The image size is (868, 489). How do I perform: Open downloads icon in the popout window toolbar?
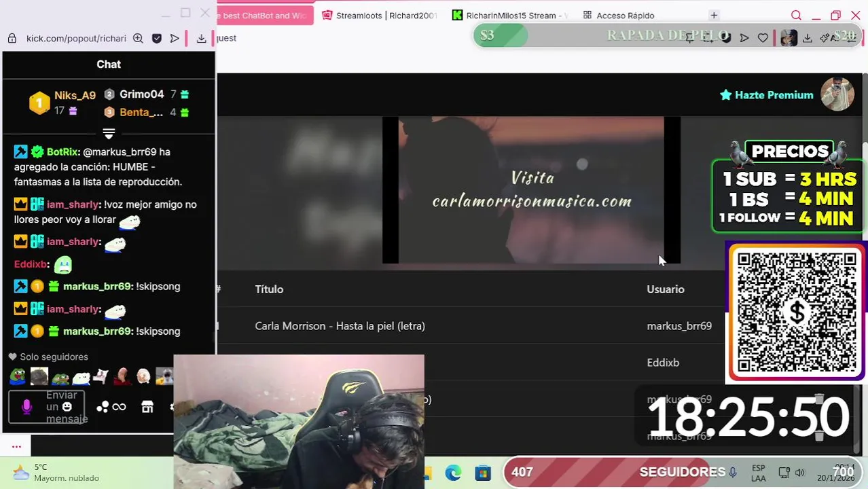(201, 39)
